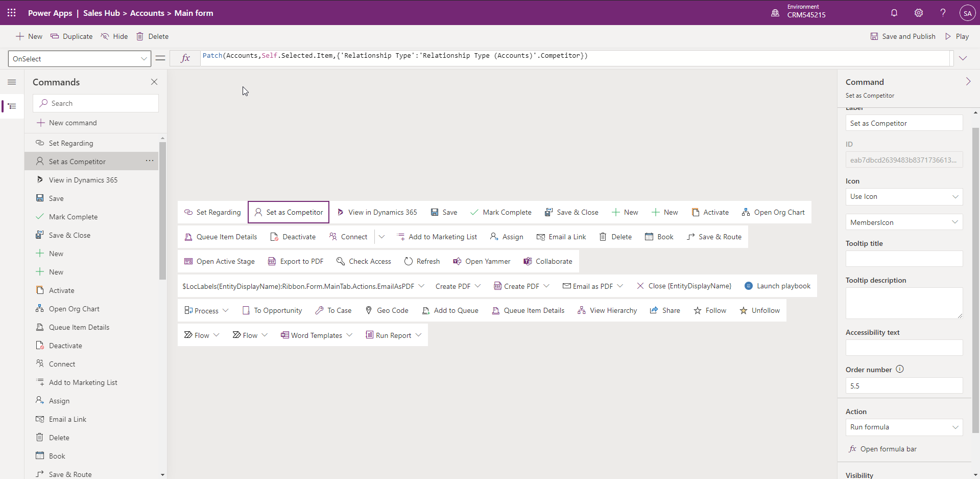Select View in Dynamics 365 in command list
980x479 pixels.
point(91,180)
